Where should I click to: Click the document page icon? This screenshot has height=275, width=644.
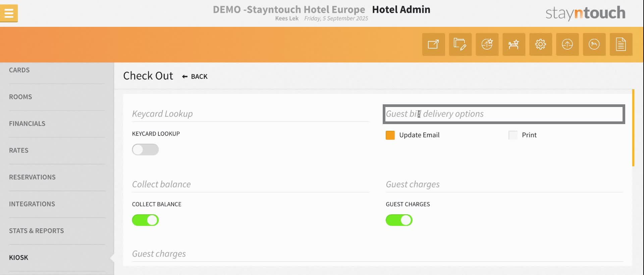[x=621, y=44]
